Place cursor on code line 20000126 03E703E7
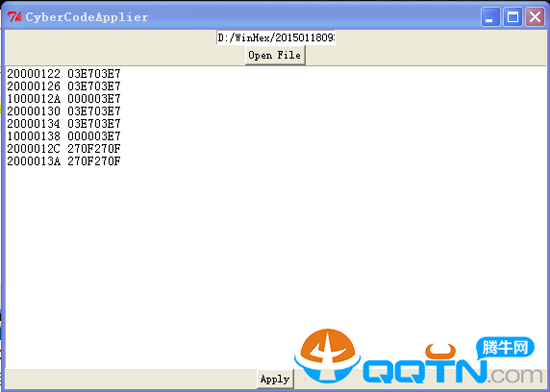The width and height of the screenshot is (550, 392). (64, 86)
